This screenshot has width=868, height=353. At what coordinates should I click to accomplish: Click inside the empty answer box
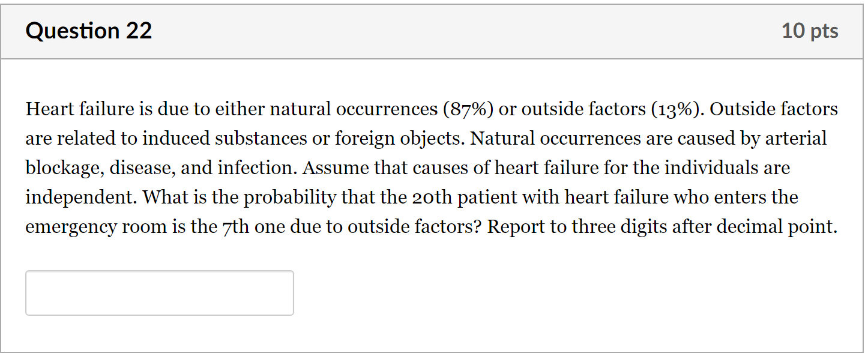pyautogui.click(x=158, y=292)
